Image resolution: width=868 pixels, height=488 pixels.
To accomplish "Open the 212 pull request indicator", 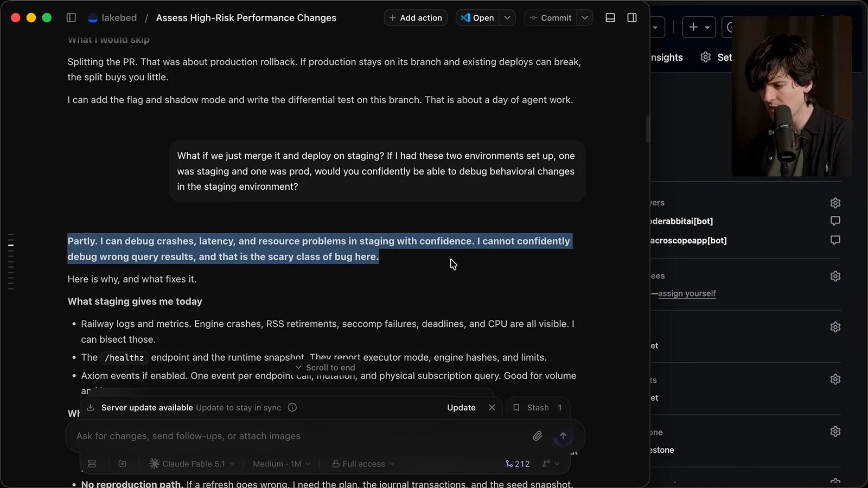I will (x=518, y=464).
